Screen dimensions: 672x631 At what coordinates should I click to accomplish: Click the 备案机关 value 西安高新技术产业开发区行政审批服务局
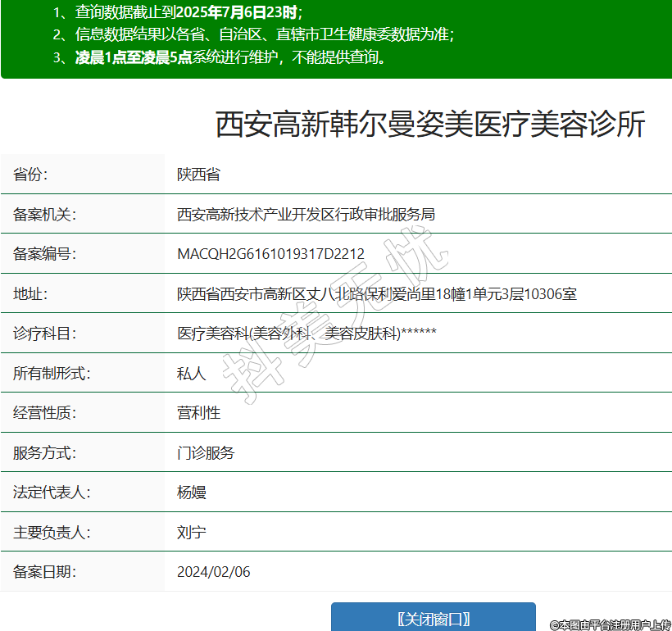click(306, 215)
